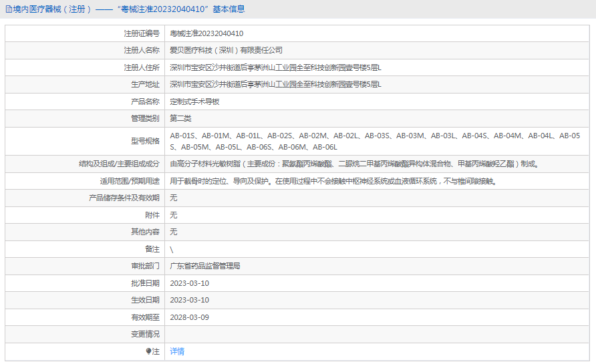Click the bulb icon beside 注
596x364 pixels.
point(148,351)
